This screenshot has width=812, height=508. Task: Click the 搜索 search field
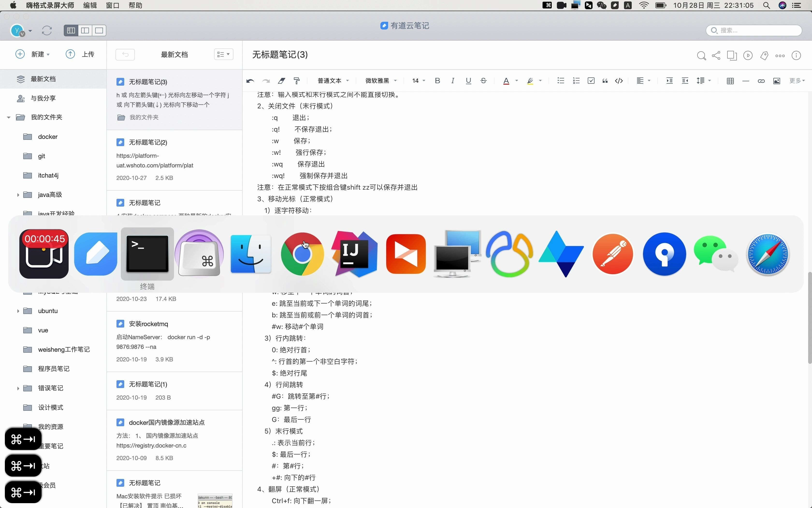754,30
